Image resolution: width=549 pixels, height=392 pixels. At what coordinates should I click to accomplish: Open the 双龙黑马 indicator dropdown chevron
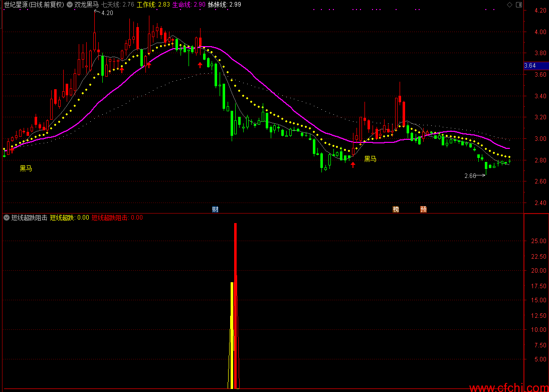click(70, 5)
